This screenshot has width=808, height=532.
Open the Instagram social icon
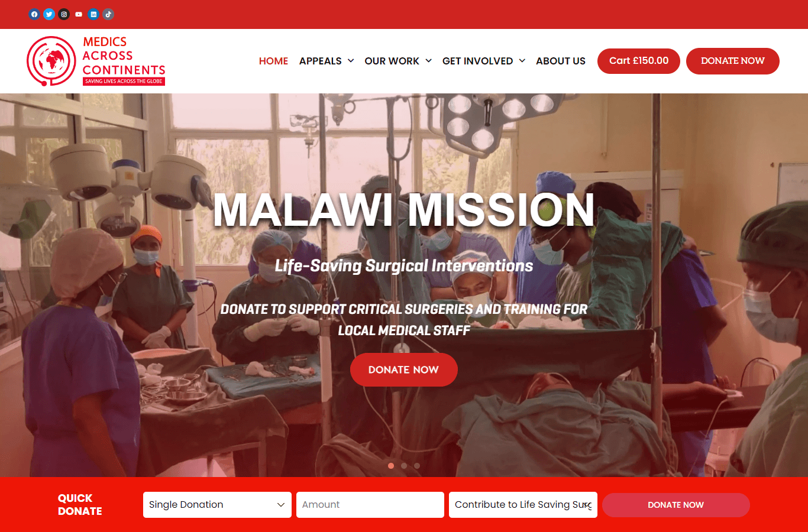tap(64, 14)
